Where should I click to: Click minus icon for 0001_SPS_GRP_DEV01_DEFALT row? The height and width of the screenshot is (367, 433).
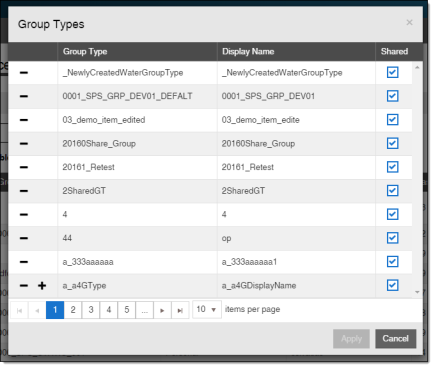(x=24, y=96)
